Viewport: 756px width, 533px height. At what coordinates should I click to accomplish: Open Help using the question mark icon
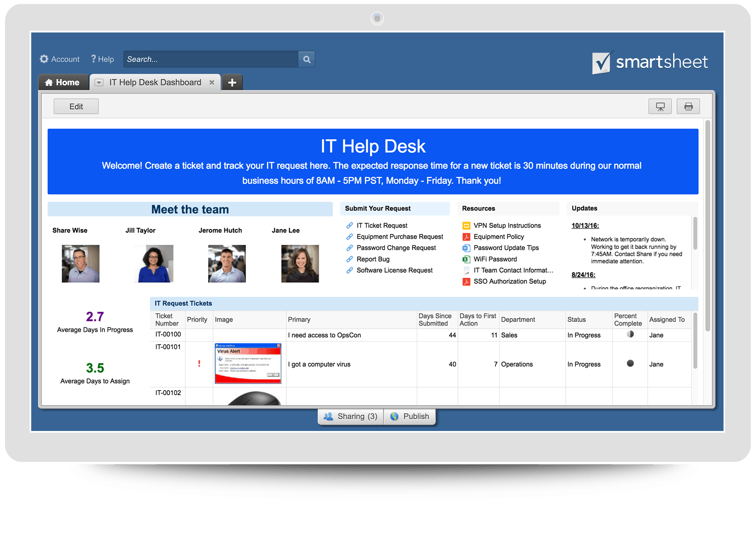click(93, 59)
